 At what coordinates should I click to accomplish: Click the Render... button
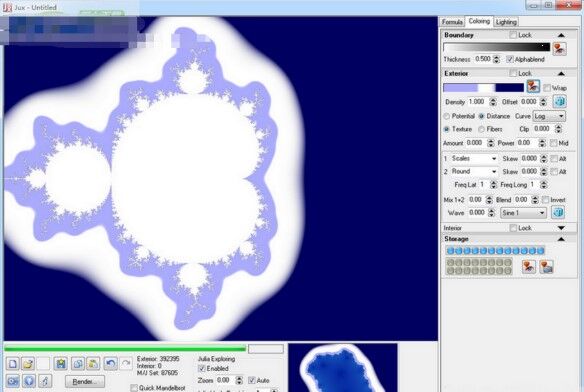(85, 382)
